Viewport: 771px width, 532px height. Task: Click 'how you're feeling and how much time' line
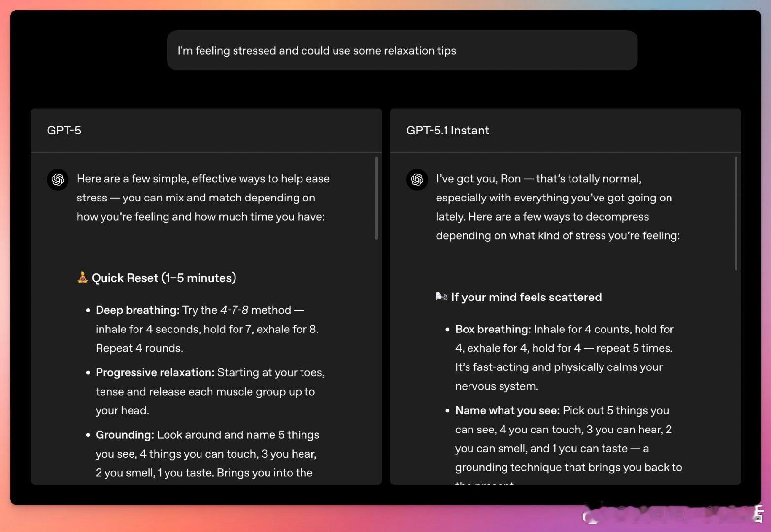[201, 217]
